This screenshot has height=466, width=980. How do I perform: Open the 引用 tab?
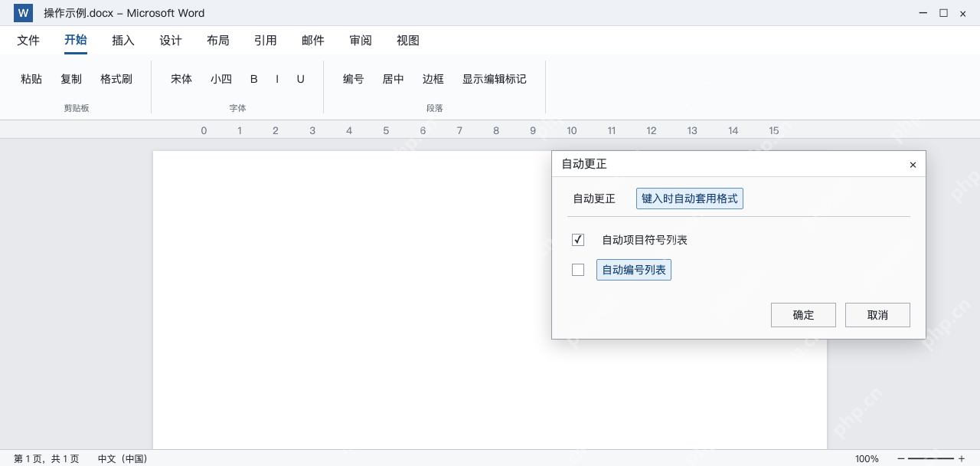pyautogui.click(x=266, y=41)
